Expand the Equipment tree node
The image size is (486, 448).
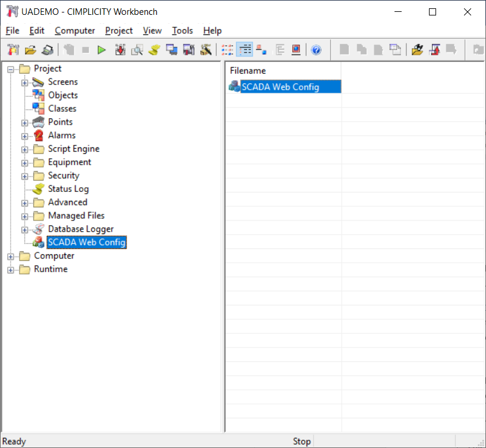pos(24,163)
